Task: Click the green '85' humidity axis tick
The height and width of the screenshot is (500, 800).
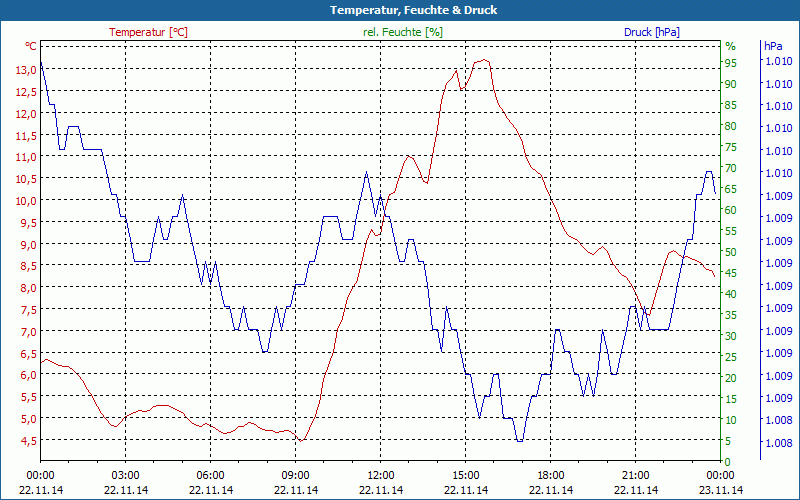Action: (731, 105)
